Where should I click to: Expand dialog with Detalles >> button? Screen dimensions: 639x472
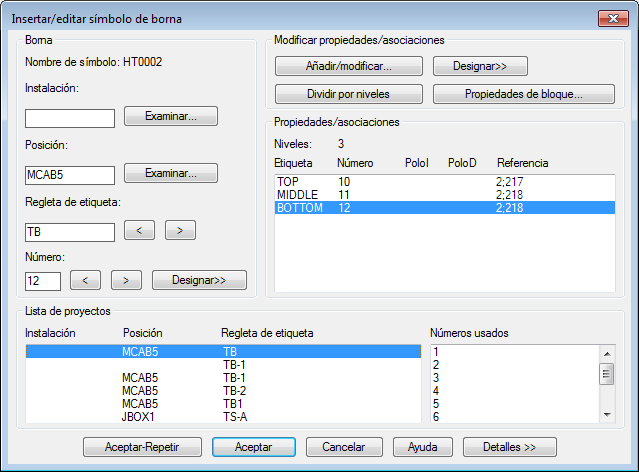[509, 447]
